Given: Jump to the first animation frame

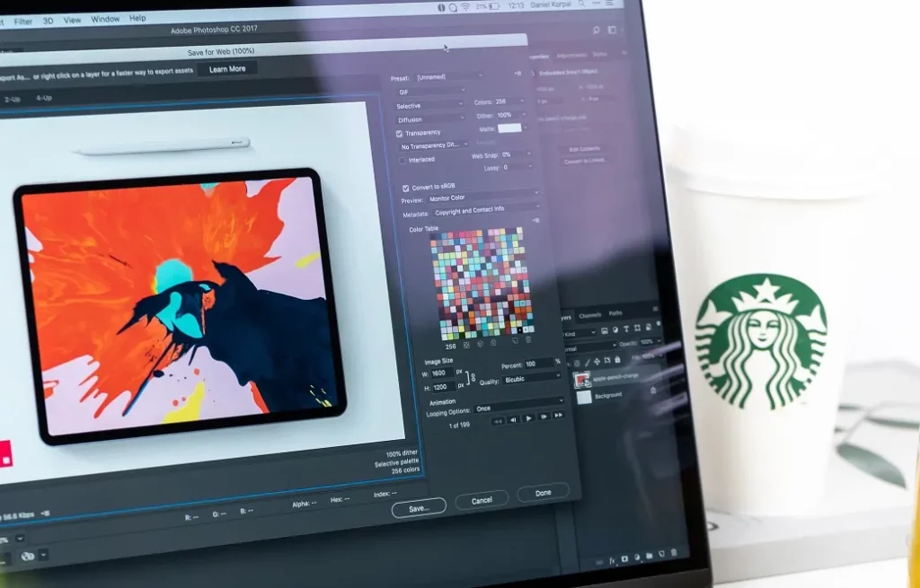Looking at the screenshot, I should [x=498, y=421].
